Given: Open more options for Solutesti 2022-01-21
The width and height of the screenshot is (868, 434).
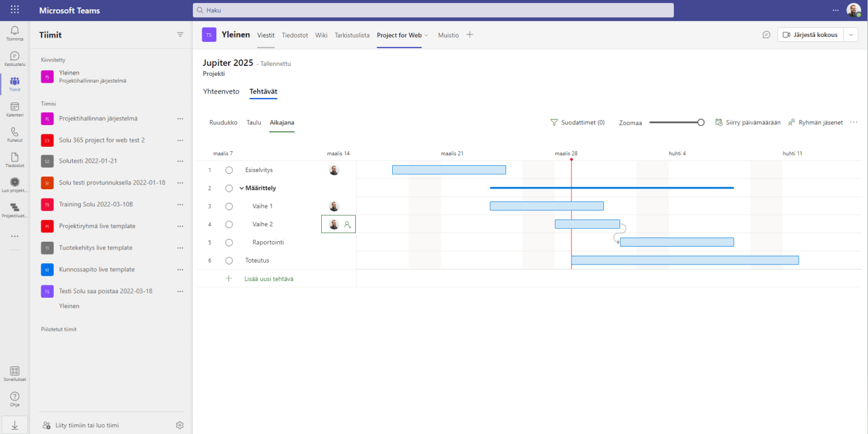Looking at the screenshot, I should tap(180, 161).
